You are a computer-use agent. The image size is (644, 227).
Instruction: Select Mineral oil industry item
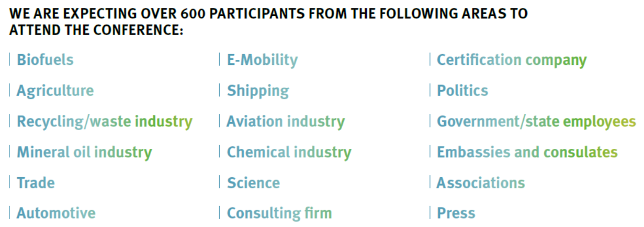(84, 153)
